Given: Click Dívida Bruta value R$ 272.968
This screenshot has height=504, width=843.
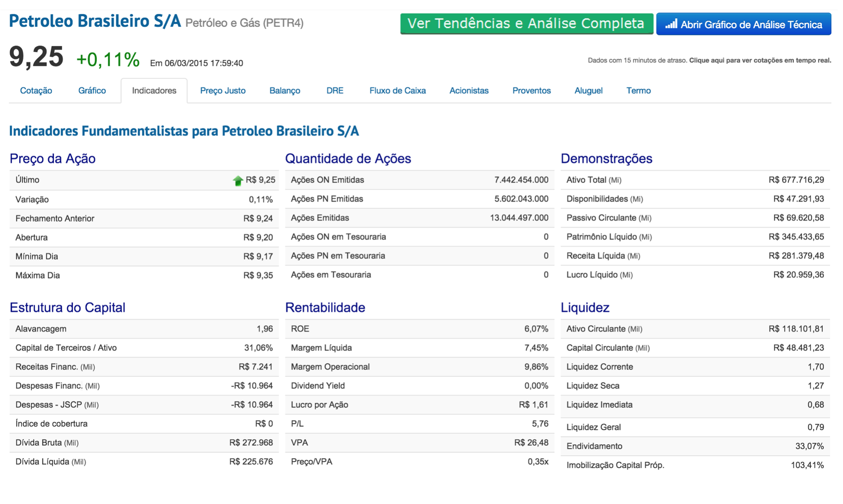Looking at the screenshot, I should [251, 443].
